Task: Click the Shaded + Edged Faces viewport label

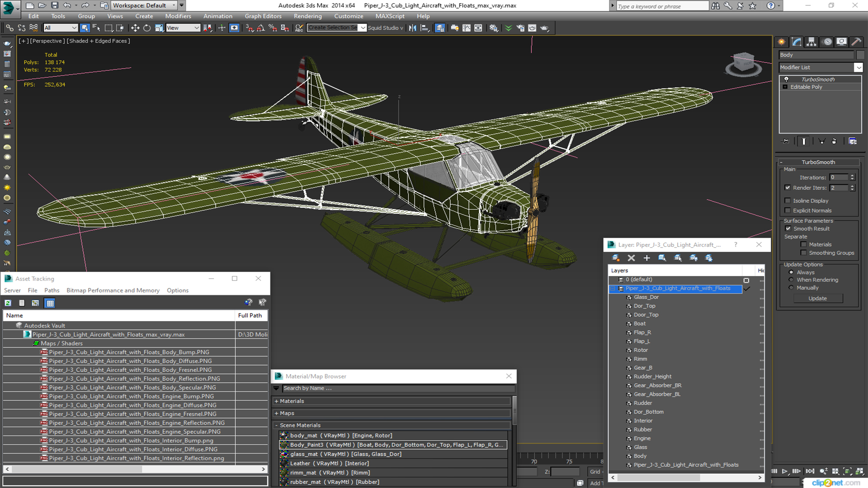Action: coord(99,41)
